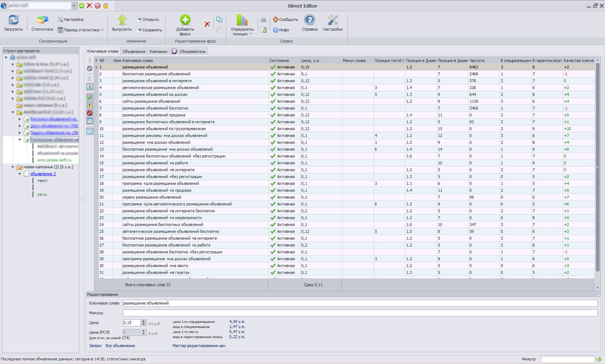Click the green checkmark icon in side toolbar
Viewport: 605px width, 364px height.
(x=90, y=97)
